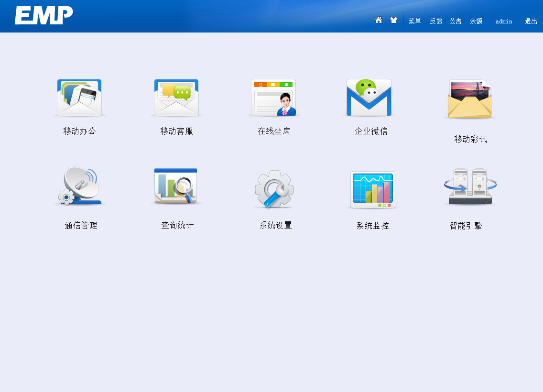Open the 移动客服 chat envelope icon
The image size is (543, 392).
point(176,98)
